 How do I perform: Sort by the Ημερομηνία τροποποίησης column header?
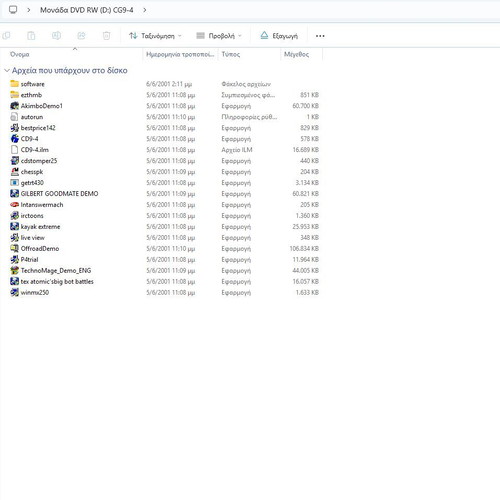pyautogui.click(x=180, y=54)
